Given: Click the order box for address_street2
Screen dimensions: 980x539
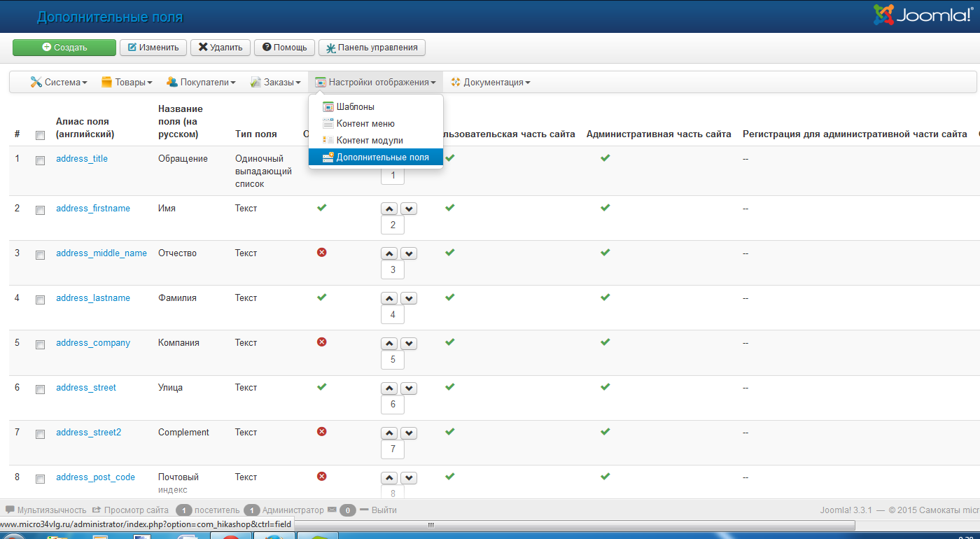Looking at the screenshot, I should tap(393, 449).
